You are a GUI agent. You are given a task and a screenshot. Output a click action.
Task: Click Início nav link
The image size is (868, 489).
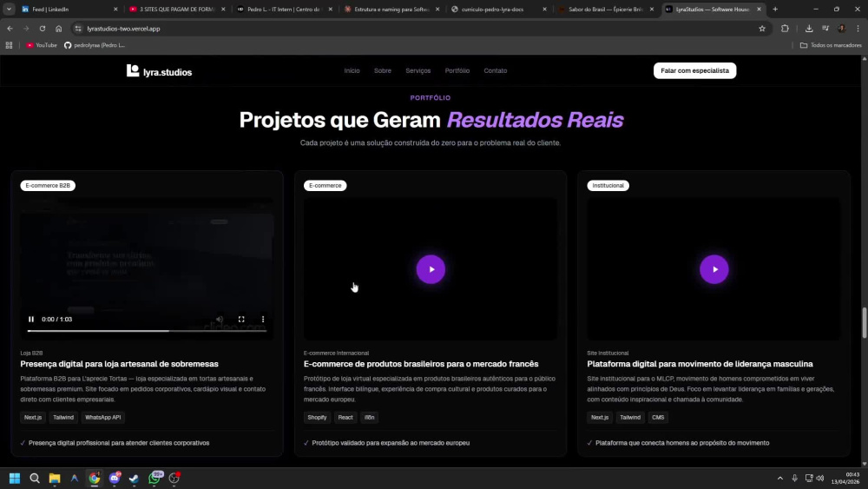pos(352,71)
